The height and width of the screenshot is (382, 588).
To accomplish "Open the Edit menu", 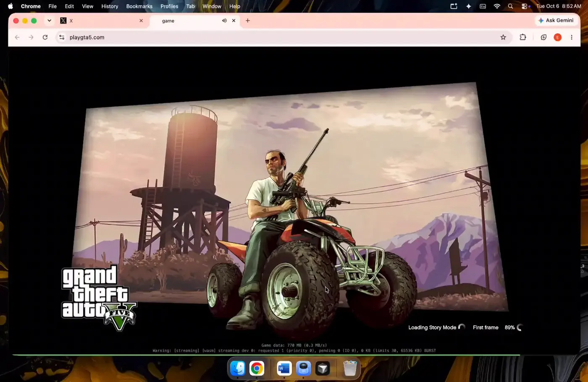I will click(x=69, y=6).
